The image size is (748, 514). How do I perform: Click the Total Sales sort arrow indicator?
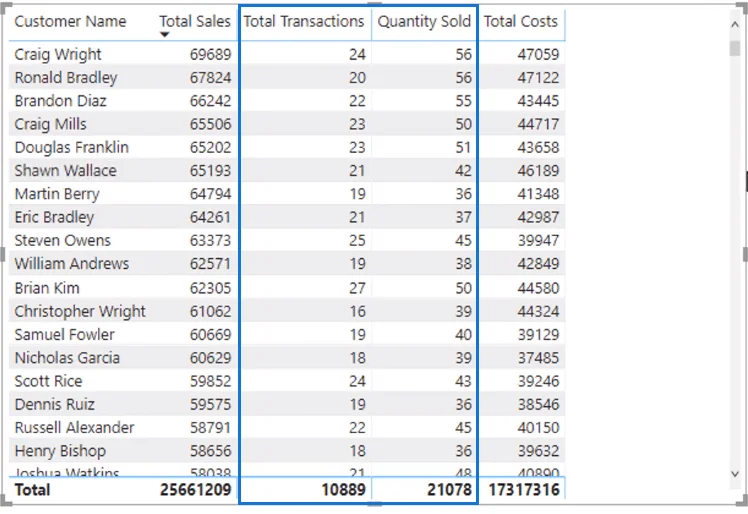165,34
